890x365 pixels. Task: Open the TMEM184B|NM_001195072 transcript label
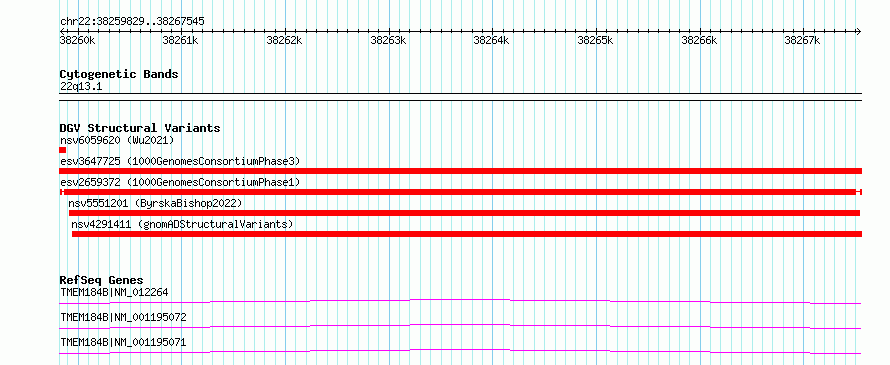(123, 318)
